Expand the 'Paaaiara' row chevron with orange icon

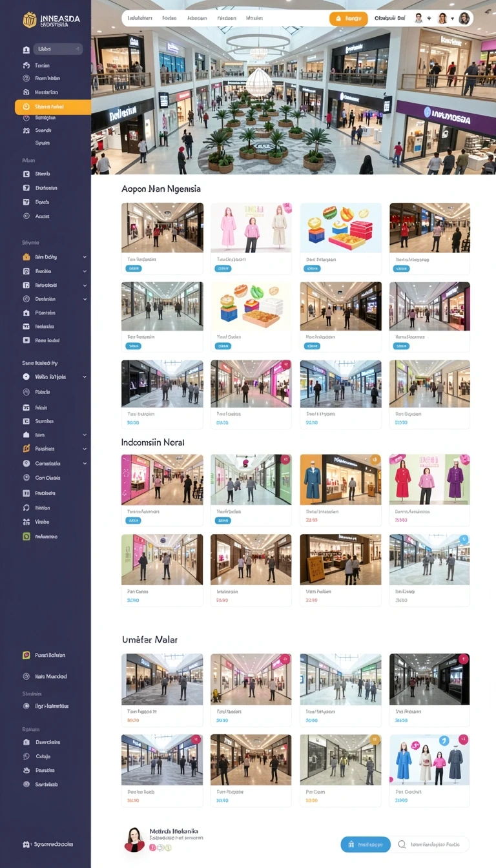point(85,448)
